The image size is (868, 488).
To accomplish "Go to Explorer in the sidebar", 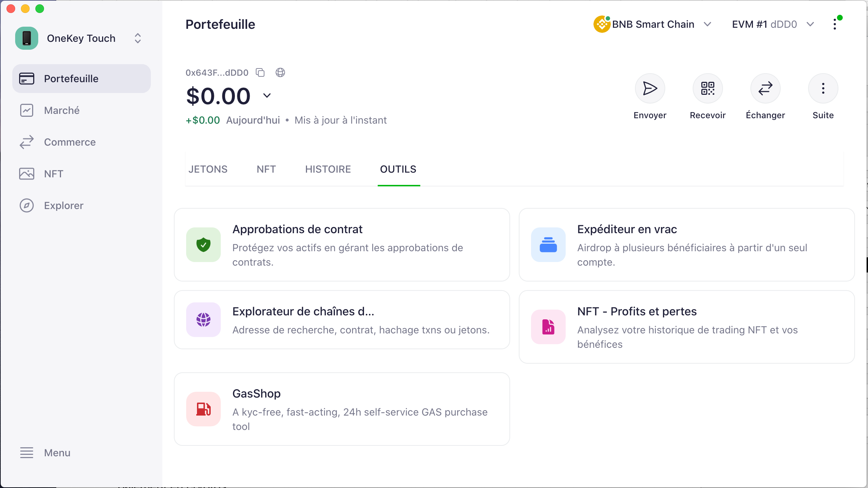I will pyautogui.click(x=63, y=205).
